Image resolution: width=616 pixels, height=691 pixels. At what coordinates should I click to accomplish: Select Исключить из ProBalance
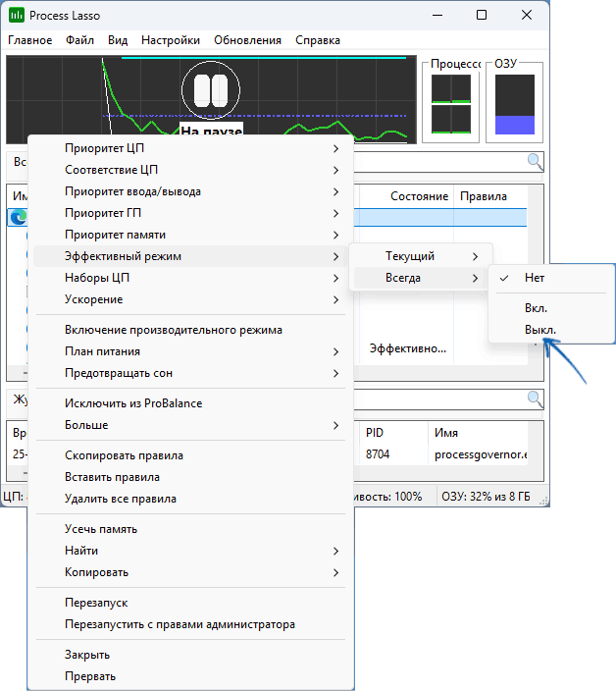pos(190,403)
